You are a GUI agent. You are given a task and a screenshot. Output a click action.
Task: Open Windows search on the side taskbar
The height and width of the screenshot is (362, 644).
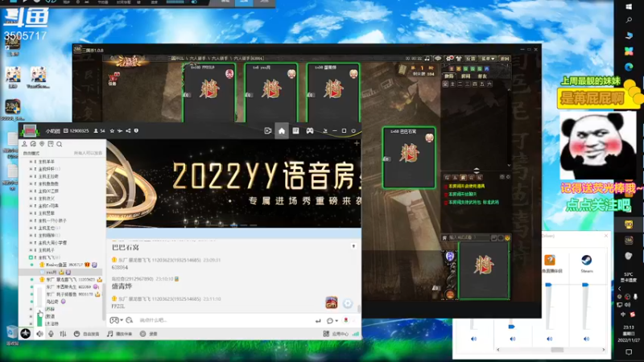629,20
